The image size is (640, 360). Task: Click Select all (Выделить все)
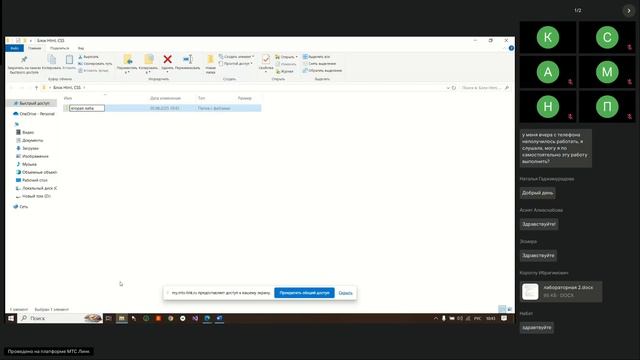[x=316, y=57]
